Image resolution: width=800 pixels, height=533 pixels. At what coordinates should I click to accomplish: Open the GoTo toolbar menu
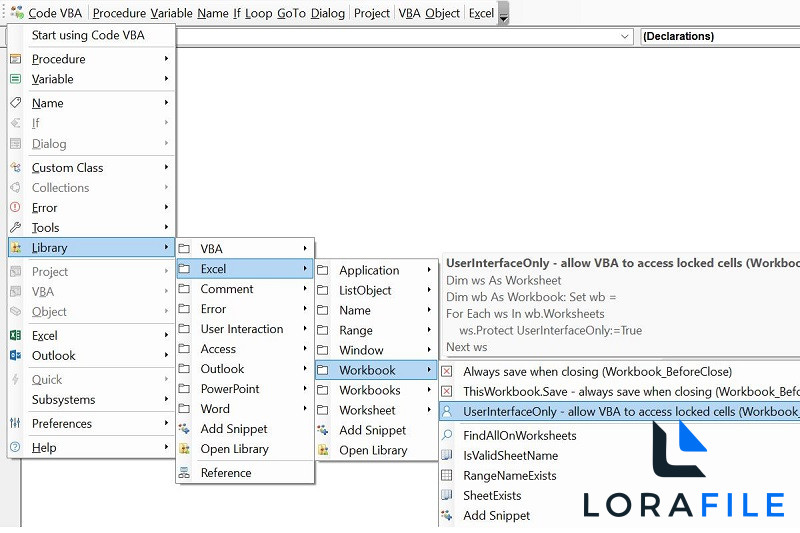[x=291, y=13]
